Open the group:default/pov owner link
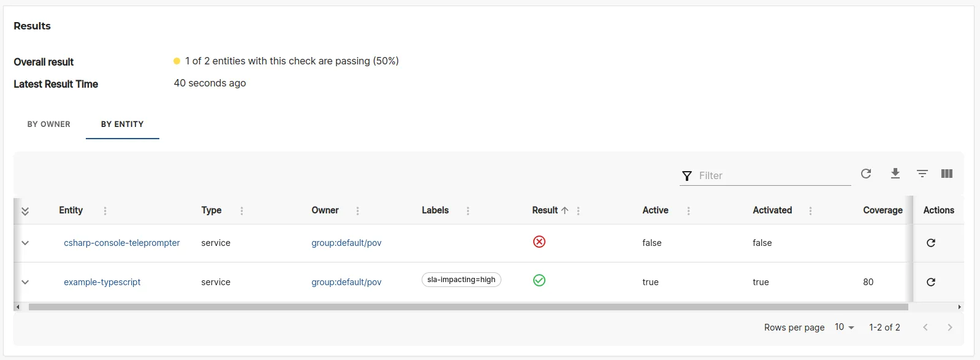 tap(346, 243)
